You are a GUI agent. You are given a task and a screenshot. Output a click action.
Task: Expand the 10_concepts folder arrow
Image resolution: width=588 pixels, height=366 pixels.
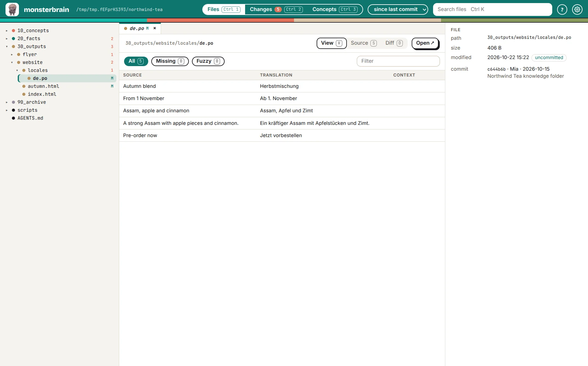(x=7, y=31)
